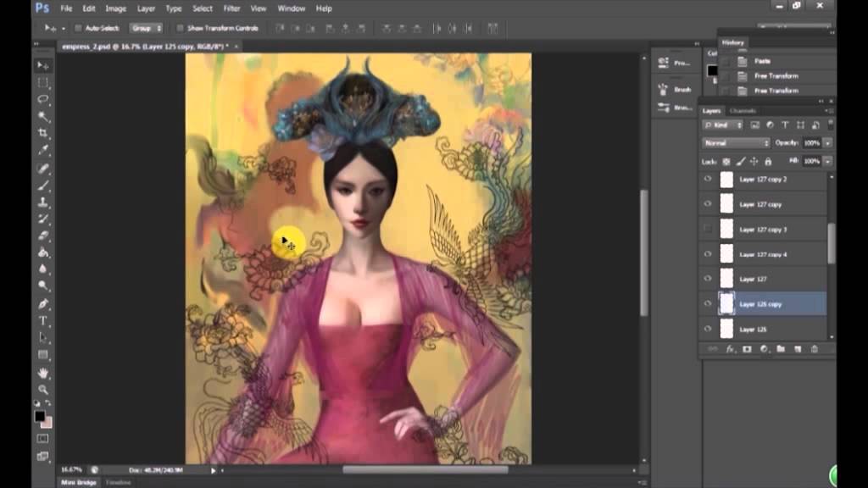868x488 pixels.
Task: Open the Brush panel button
Action: [x=676, y=89]
